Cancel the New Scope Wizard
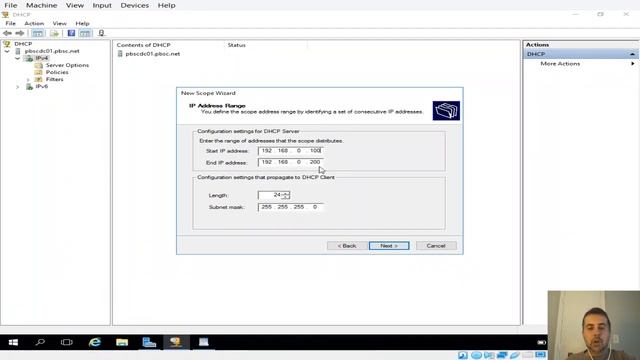 [436, 246]
